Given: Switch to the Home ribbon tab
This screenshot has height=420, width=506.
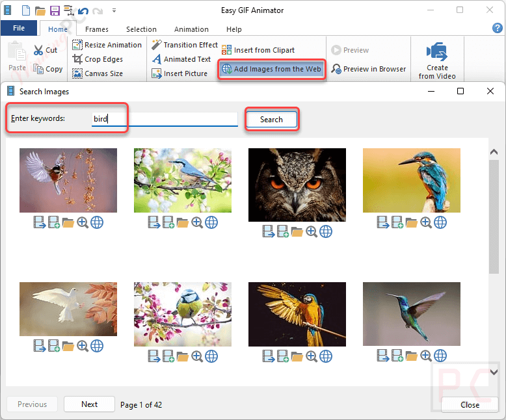Looking at the screenshot, I should click(58, 29).
